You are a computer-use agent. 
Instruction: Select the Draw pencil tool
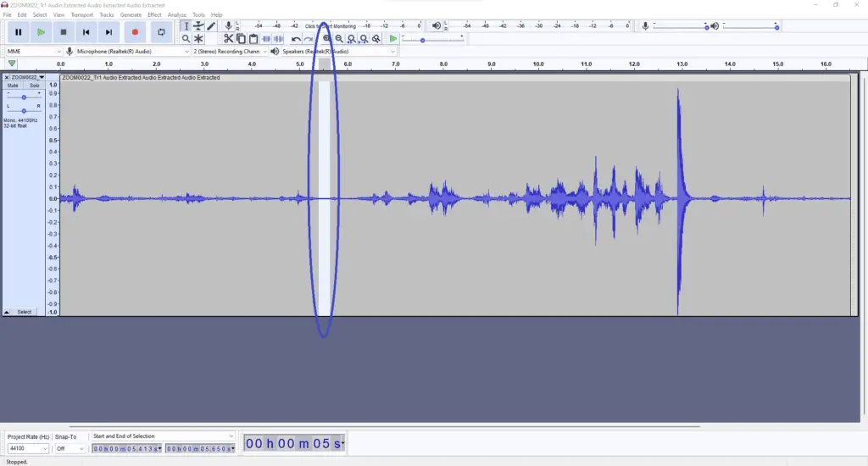pos(211,26)
